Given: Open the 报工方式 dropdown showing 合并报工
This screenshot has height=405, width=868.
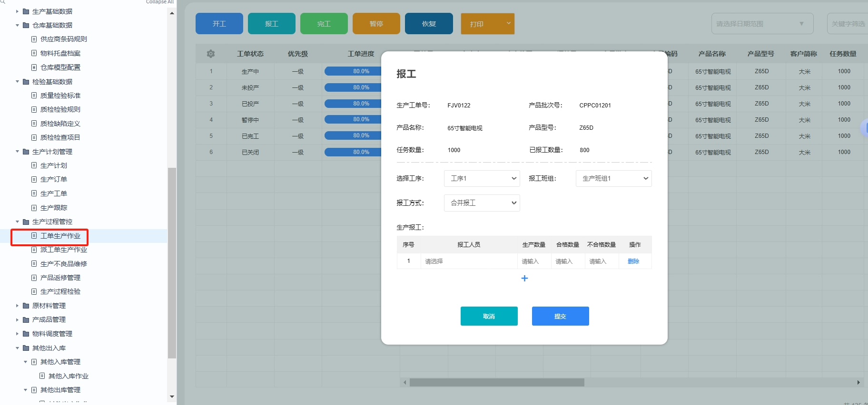Looking at the screenshot, I should tap(482, 203).
